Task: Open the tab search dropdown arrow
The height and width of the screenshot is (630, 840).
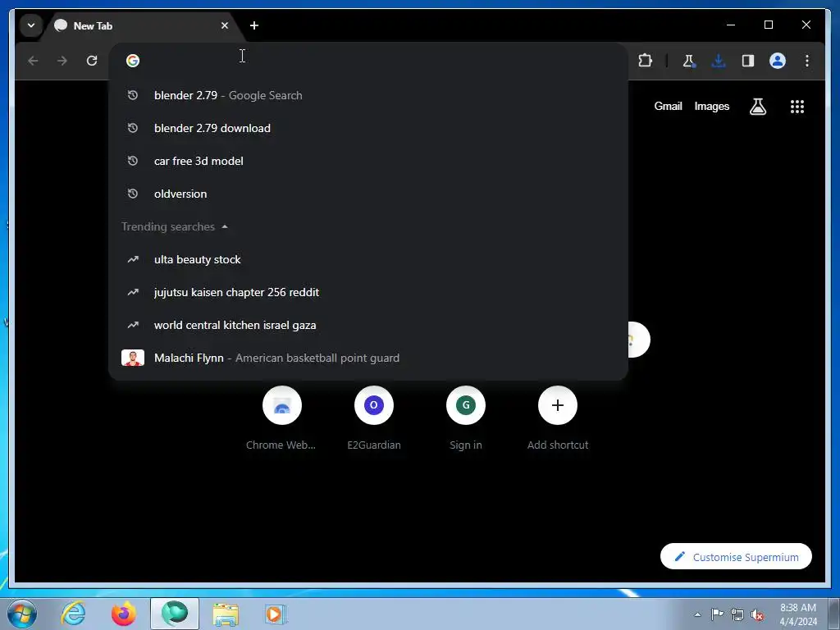Action: point(31,25)
